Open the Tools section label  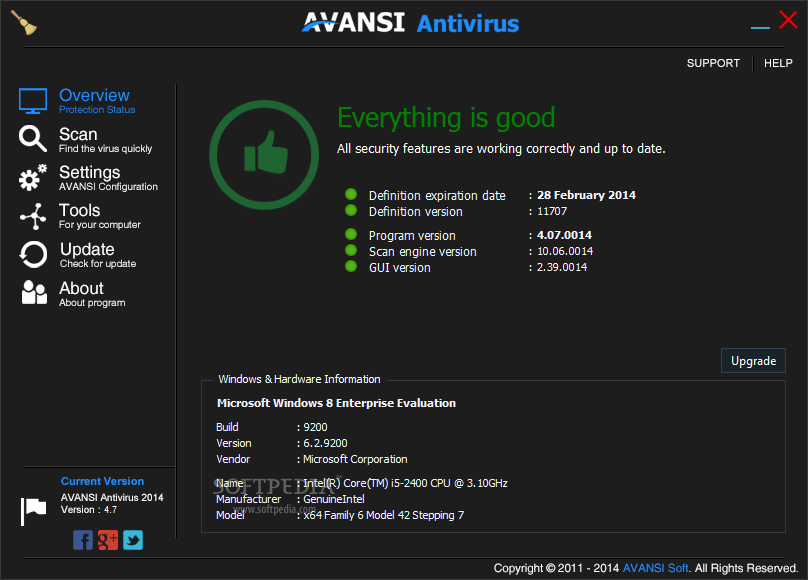(79, 211)
